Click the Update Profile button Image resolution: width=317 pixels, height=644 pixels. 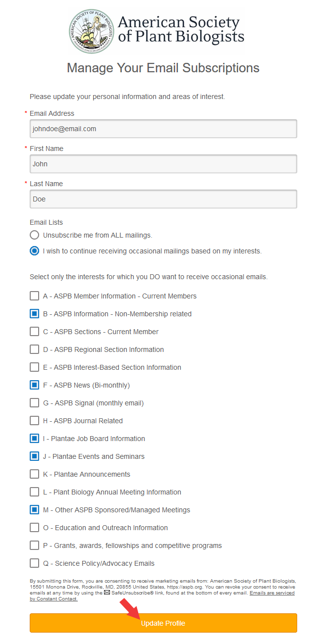[163, 623]
